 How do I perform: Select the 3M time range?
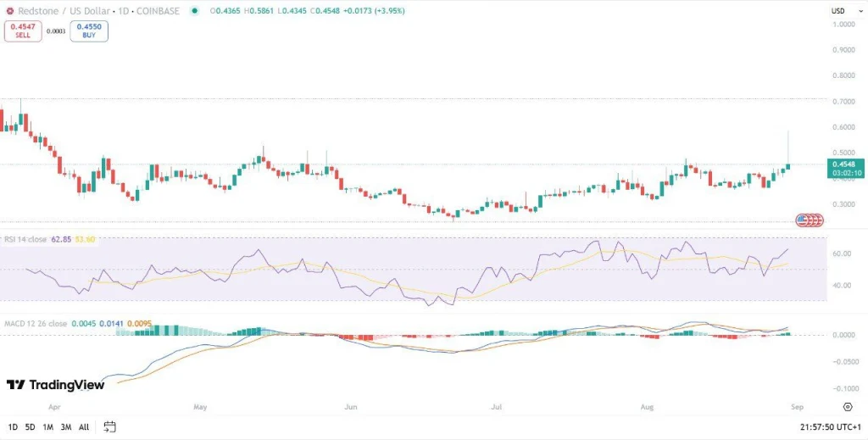click(66, 426)
